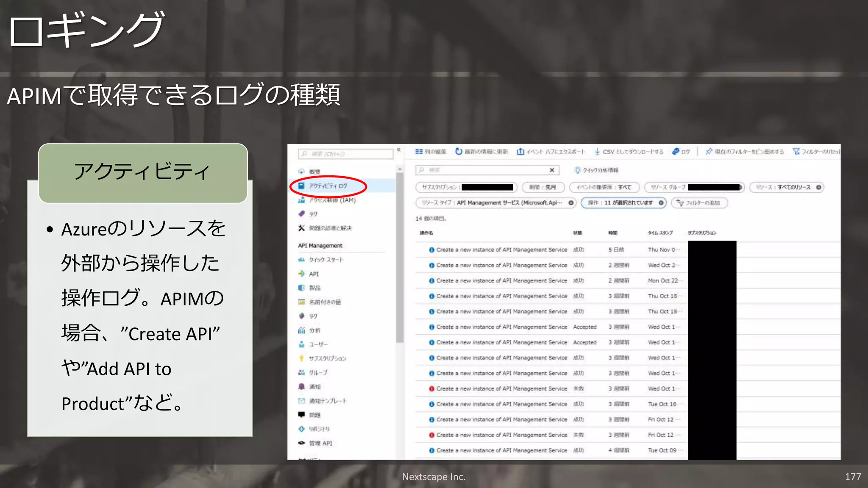This screenshot has height=488, width=868.
Task: Open the 通知 bell icon
Action: click(x=301, y=387)
